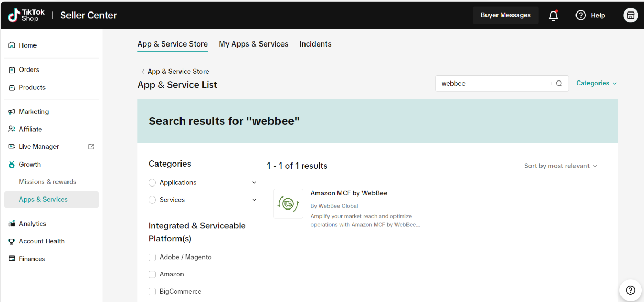Click the Amazon MCF app thumbnail icon
This screenshot has width=644, height=302.
pyautogui.click(x=288, y=204)
